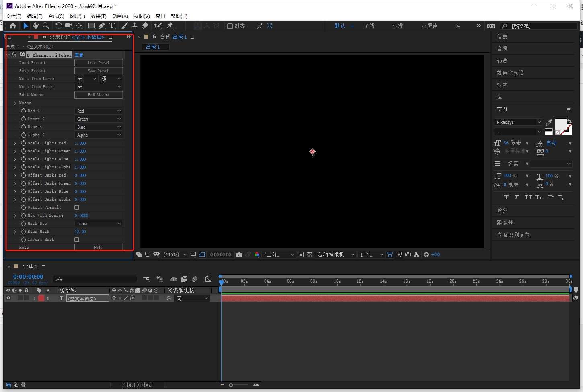Select the Hand tool
Viewport: 583px width, 392px height.
click(x=36, y=26)
